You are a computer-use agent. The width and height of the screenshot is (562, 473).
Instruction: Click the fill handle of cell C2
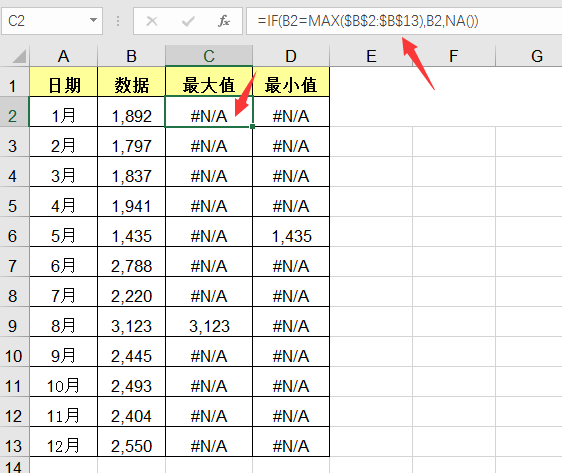(x=253, y=126)
